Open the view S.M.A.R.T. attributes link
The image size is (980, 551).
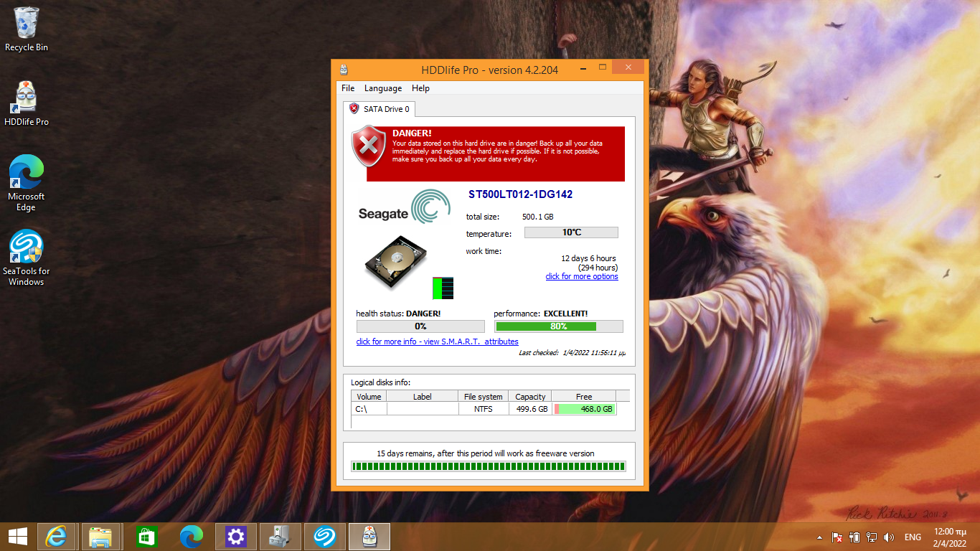pyautogui.click(x=437, y=342)
